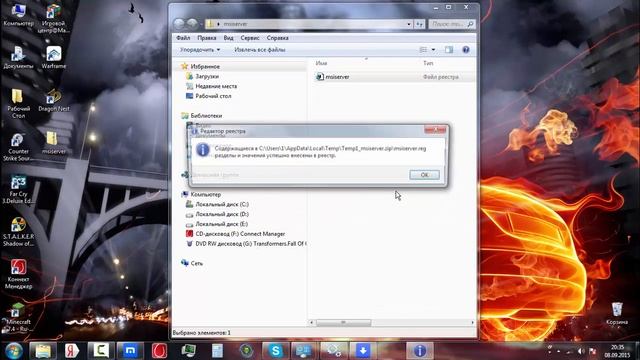640x360 pixels.
Task: Open the view options dropdown arrow
Action: click(x=433, y=49)
